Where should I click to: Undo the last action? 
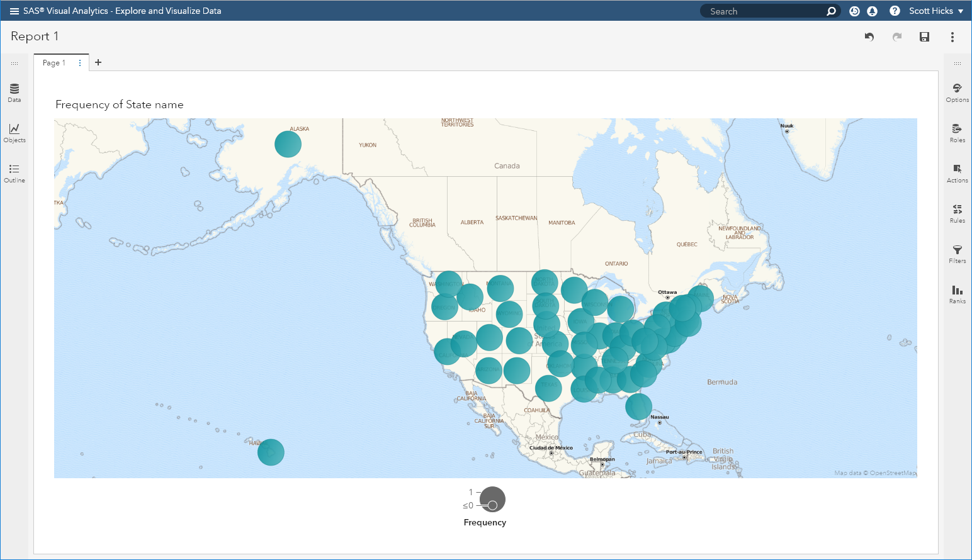tap(869, 37)
